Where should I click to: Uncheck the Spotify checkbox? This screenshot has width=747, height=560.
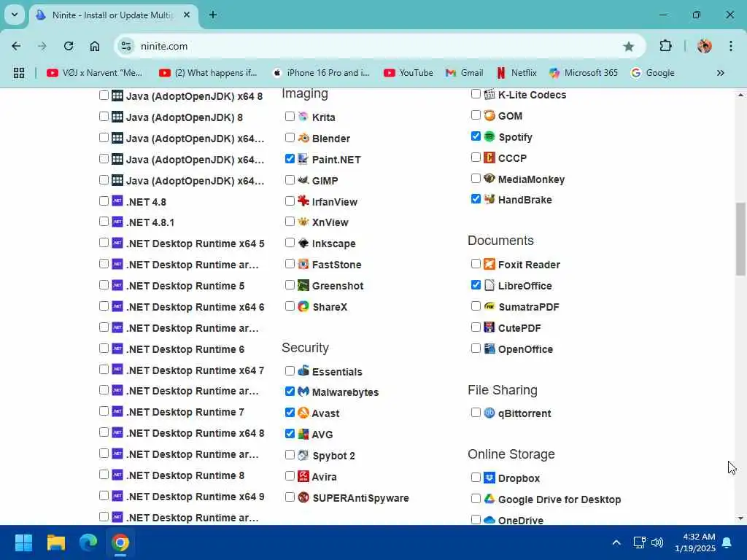476,136
